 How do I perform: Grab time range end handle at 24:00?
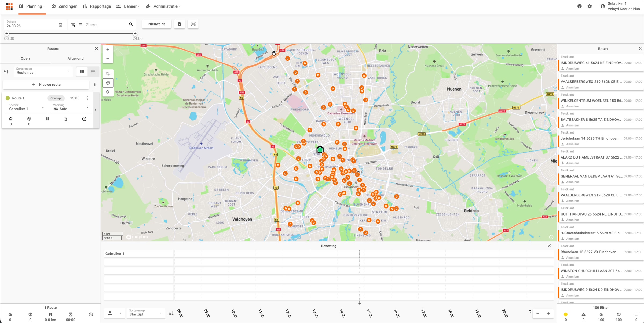click(x=135, y=33)
